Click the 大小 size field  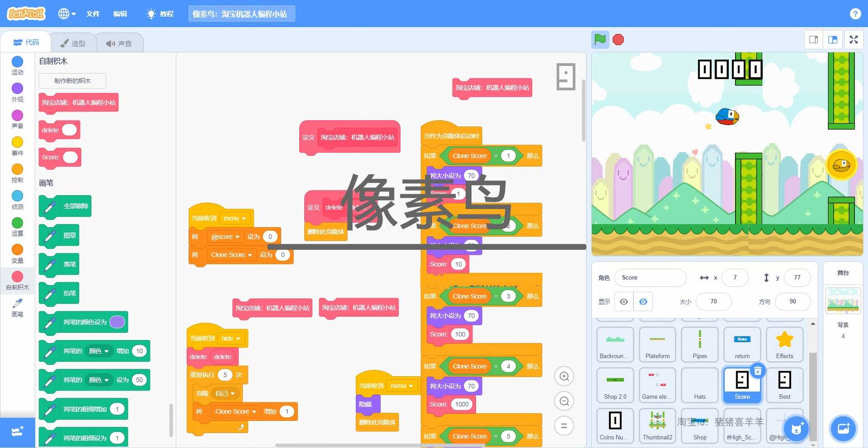[713, 302]
